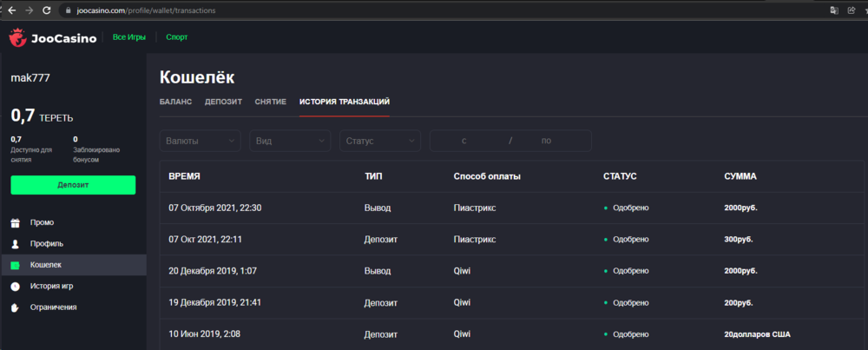Open Промо in the sidebar
This screenshot has width=868, height=350.
click(42, 222)
